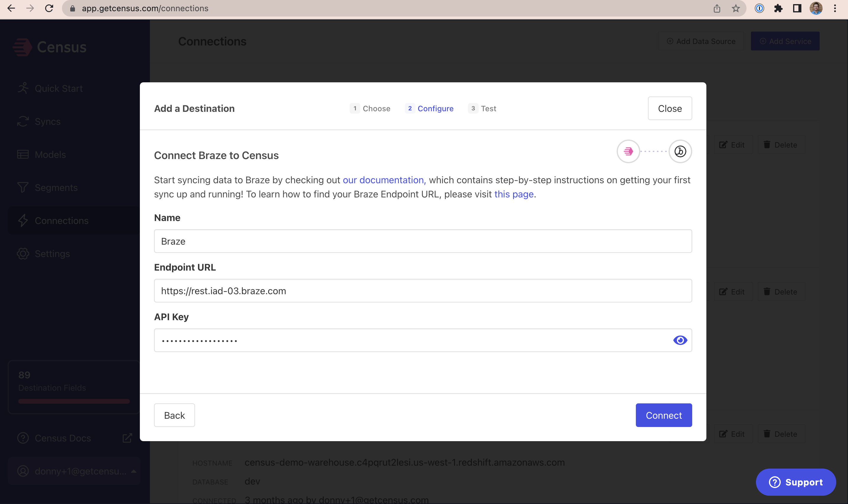This screenshot has width=848, height=504.
Task: Select the Test step tab
Action: (482, 109)
